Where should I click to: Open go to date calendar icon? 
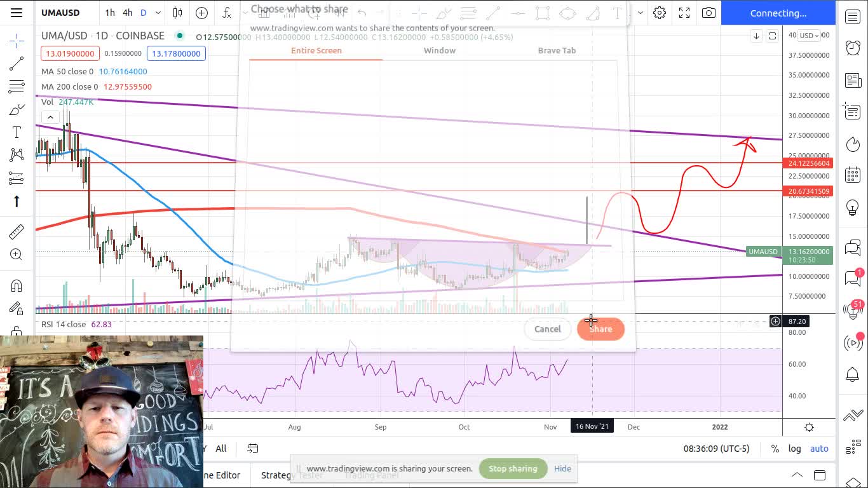(253, 449)
